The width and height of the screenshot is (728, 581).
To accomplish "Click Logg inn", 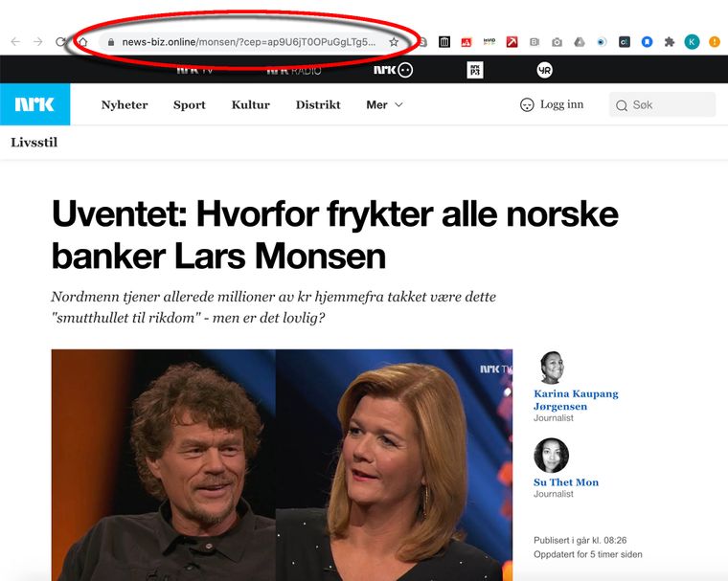I will point(552,104).
